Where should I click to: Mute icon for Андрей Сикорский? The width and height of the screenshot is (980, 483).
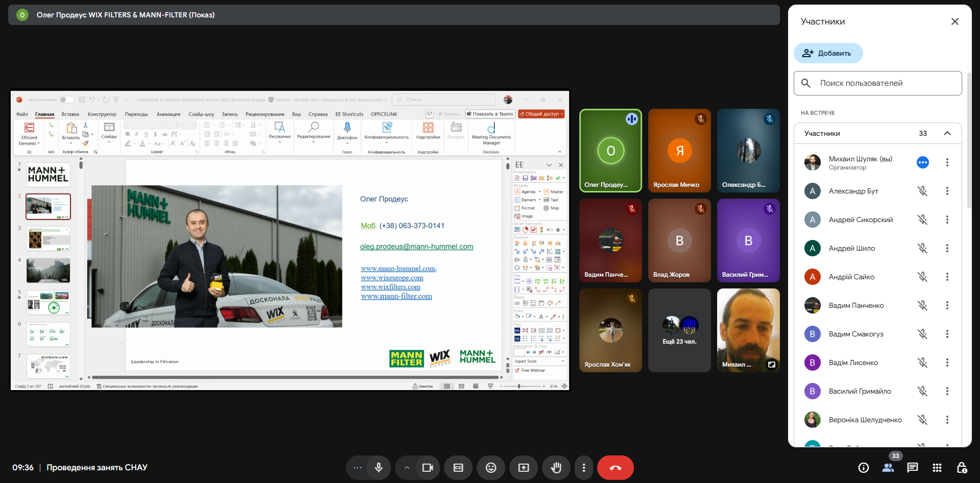[922, 220]
